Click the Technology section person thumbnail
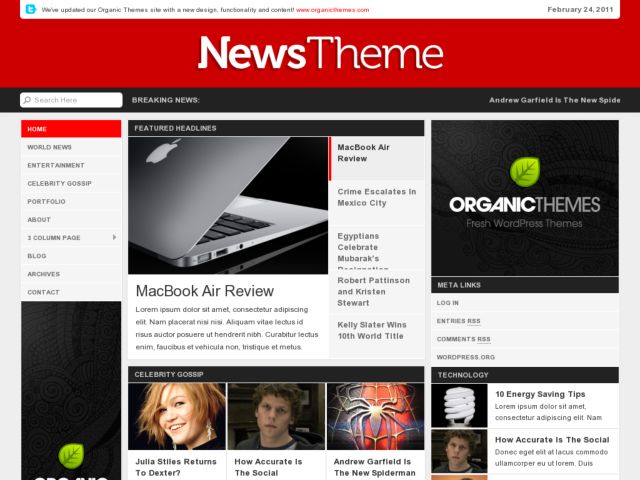The image size is (640, 480). point(459,451)
